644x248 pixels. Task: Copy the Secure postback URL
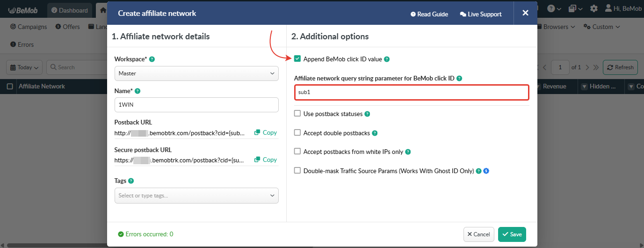[266, 160]
